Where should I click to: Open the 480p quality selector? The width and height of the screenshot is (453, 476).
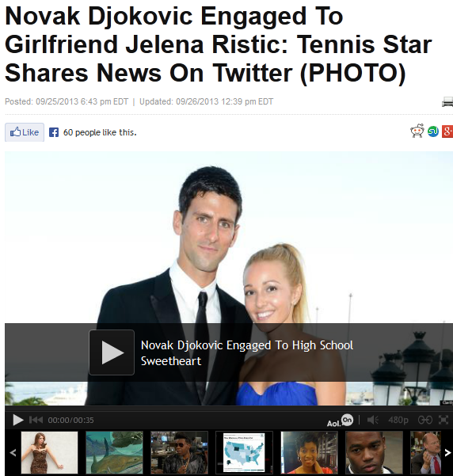click(398, 420)
